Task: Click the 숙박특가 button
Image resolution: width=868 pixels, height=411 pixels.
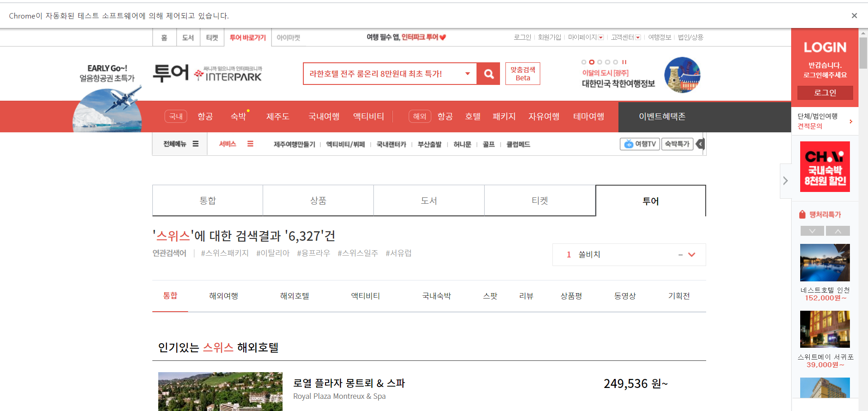Action: (677, 144)
